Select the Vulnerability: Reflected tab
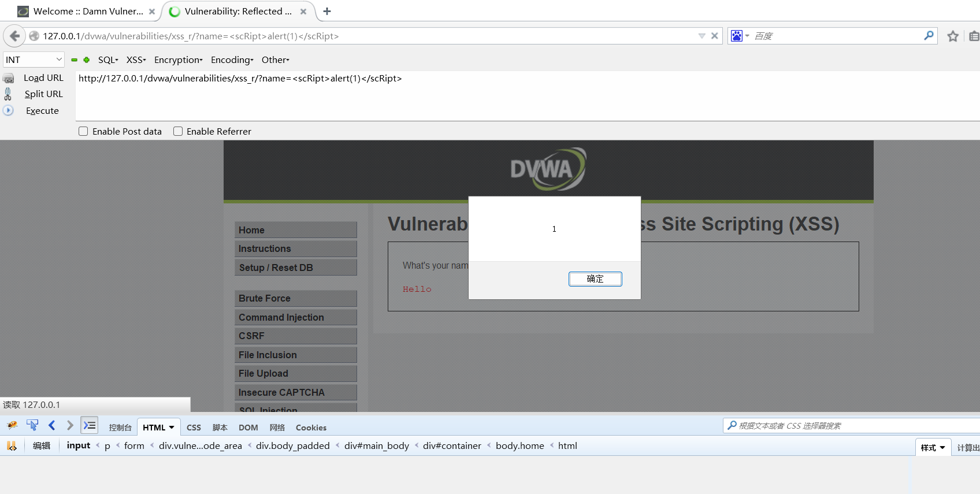 coord(238,11)
